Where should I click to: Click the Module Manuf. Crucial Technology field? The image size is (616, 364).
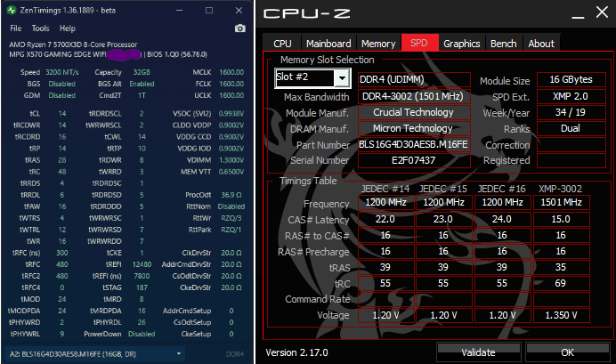(x=414, y=112)
